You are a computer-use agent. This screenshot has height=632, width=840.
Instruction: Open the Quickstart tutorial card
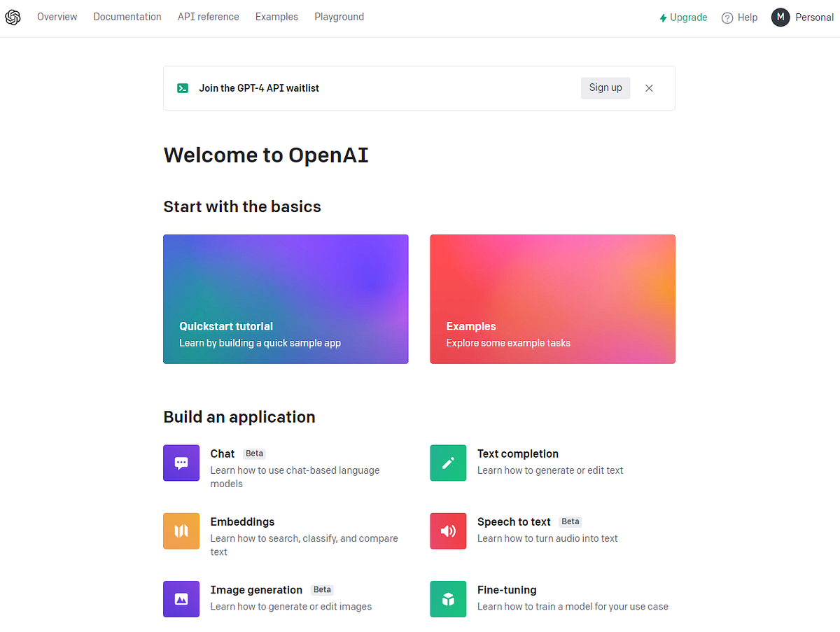pos(286,299)
